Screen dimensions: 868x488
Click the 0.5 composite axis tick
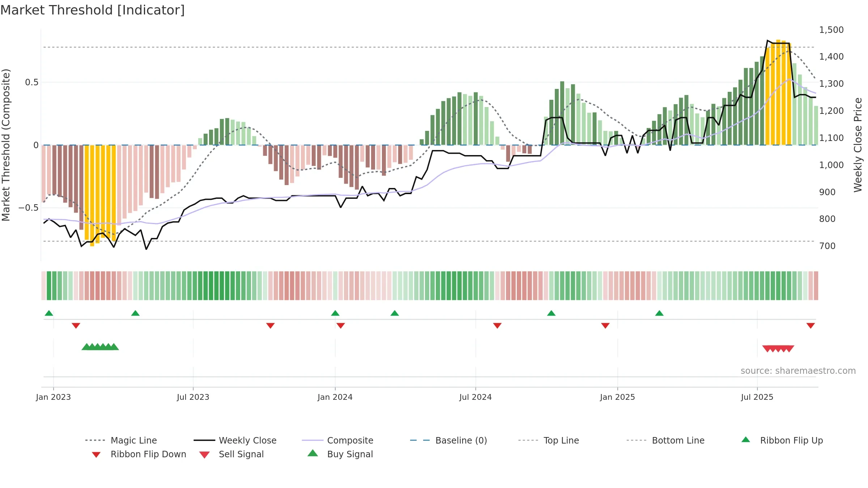32,82
